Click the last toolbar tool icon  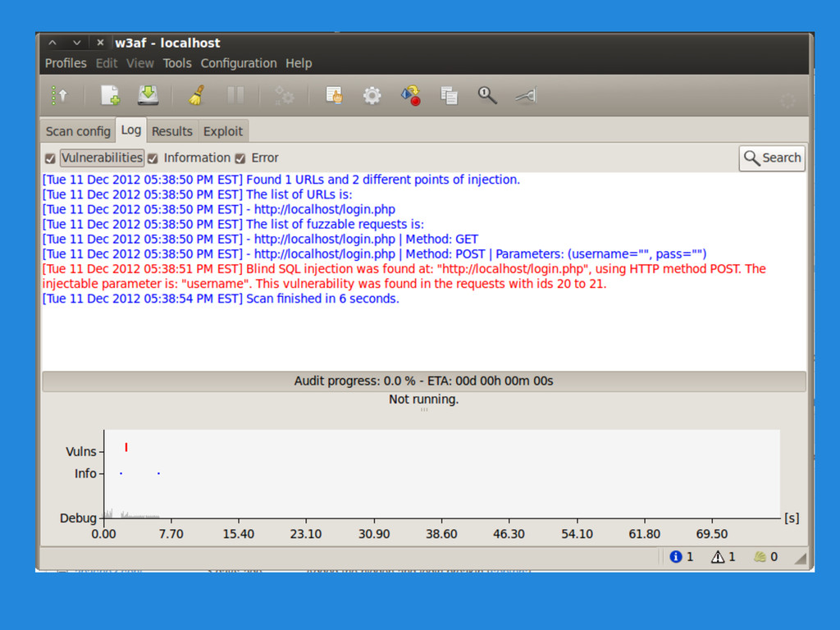click(x=526, y=96)
